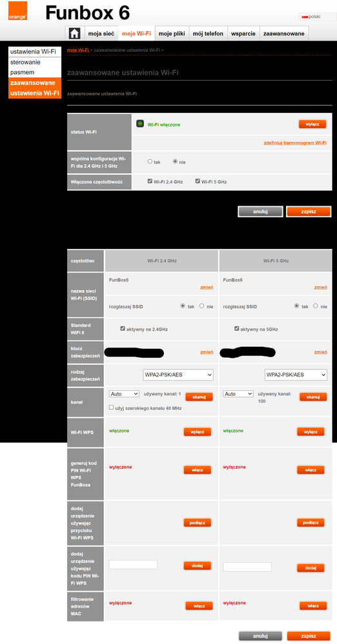Click 'wyłącz' button to disable Wi-Fi
Screen dimensions: 337x644
click(312, 124)
